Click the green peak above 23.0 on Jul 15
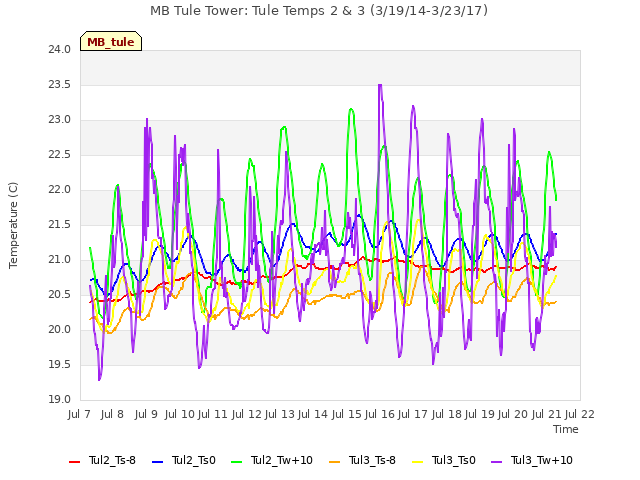This screenshot has height=480, width=640. [x=351, y=109]
